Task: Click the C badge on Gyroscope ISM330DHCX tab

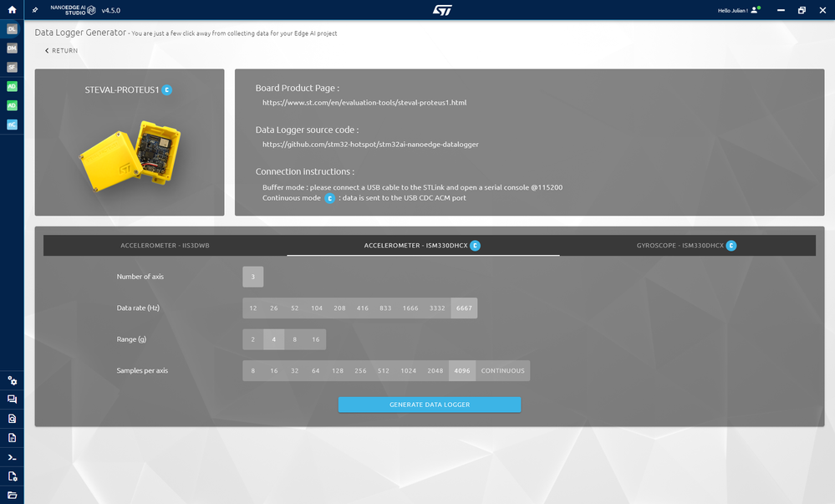Action: point(731,246)
